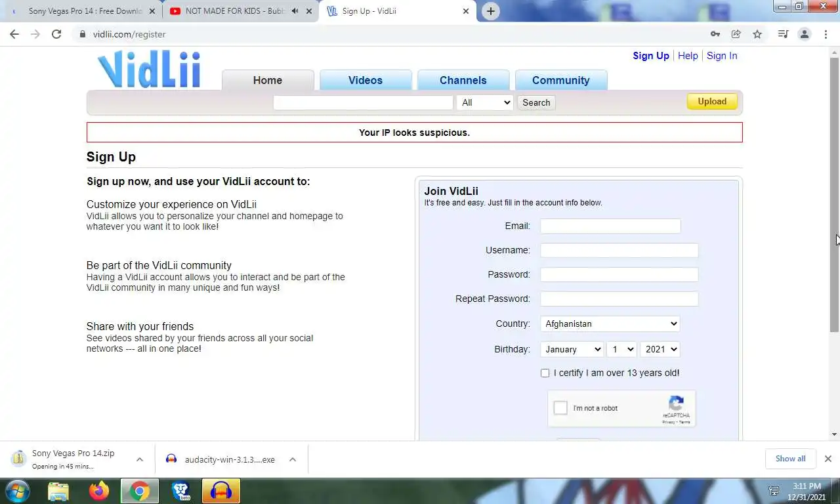This screenshot has width=840, height=504.
Task: Bookmark this page with the star icon
Action: click(x=757, y=34)
